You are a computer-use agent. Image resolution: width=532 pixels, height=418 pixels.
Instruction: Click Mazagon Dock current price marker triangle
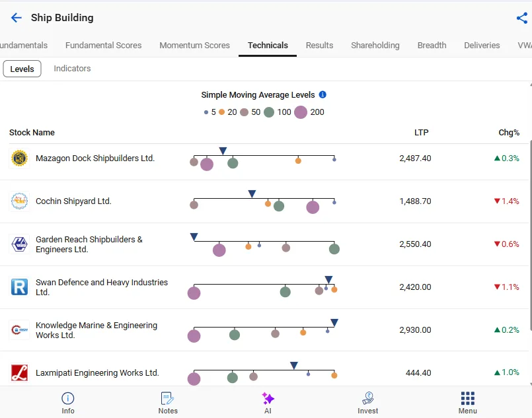click(223, 151)
